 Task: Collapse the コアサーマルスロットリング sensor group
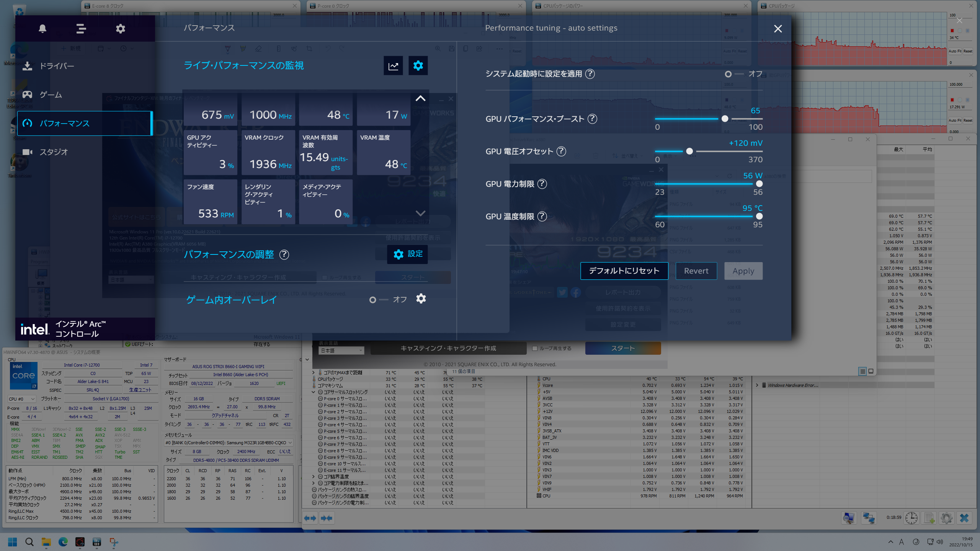coord(314,392)
